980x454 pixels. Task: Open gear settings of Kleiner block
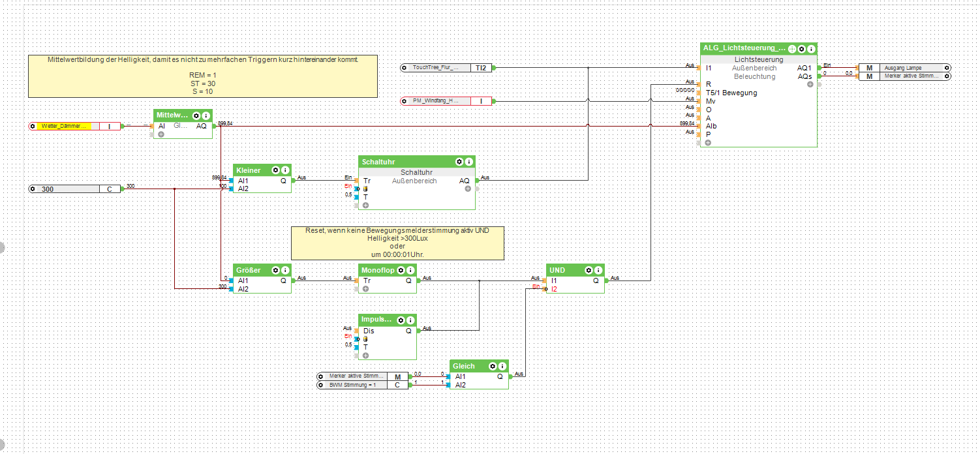click(275, 170)
